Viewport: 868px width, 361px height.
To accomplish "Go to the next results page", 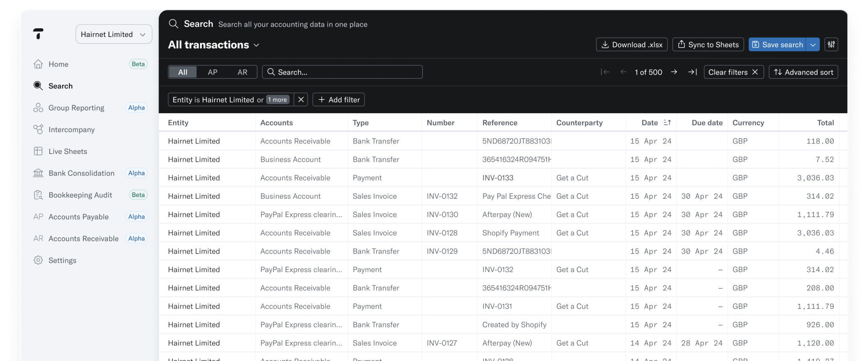I will click(674, 72).
